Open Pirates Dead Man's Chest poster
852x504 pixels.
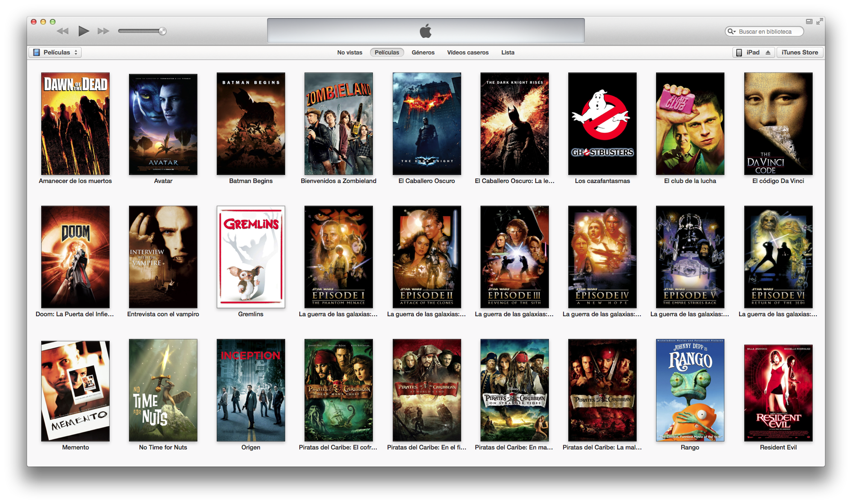pyautogui.click(x=339, y=390)
